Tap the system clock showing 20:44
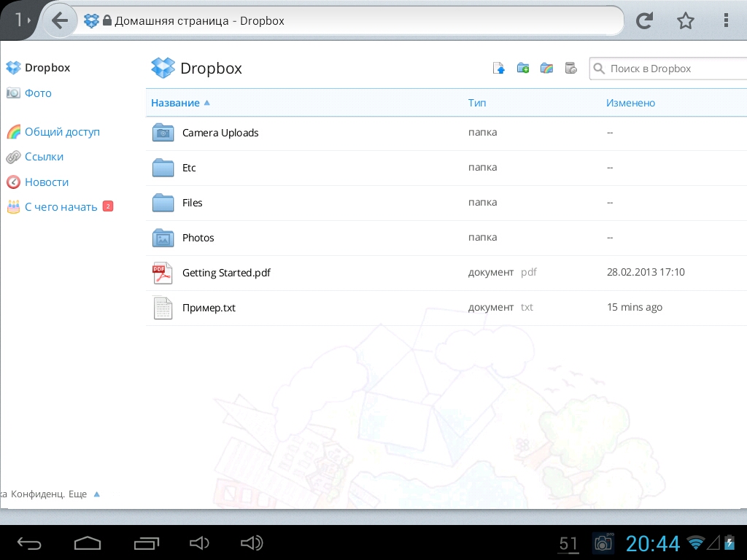This screenshot has height=560, width=747. pos(652,543)
